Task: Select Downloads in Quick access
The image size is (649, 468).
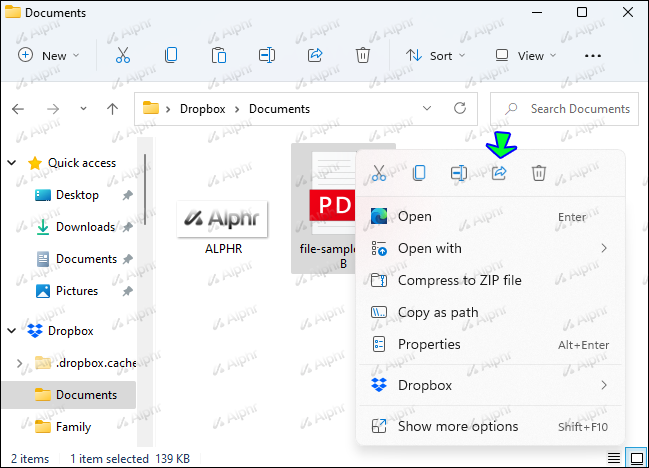Action: tap(85, 227)
